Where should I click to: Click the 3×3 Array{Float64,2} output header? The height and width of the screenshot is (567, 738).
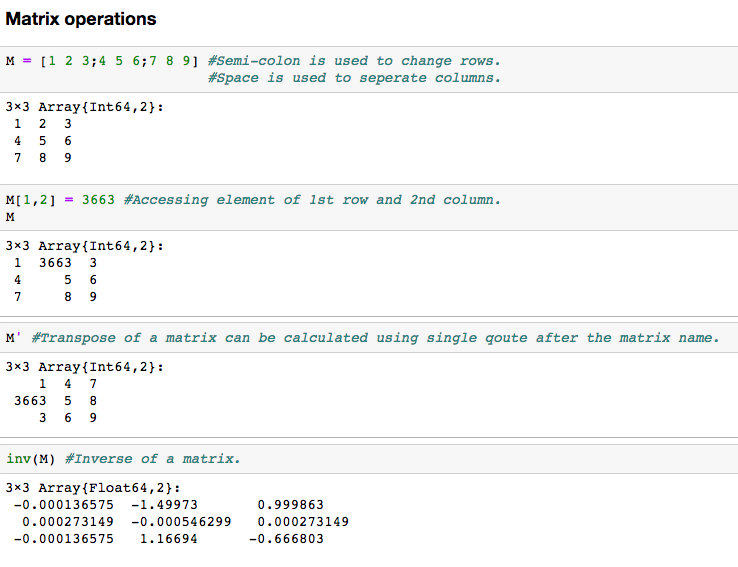coord(93,488)
